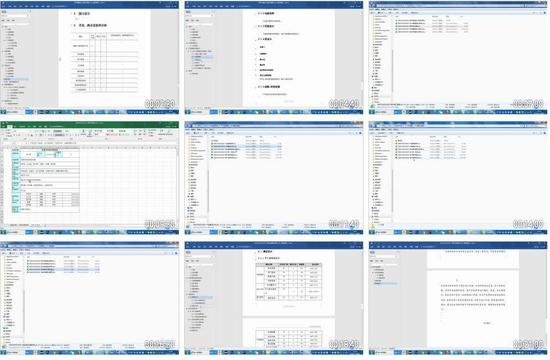Click the Start button in the Excel frame's taskbar
Screen dimensions: 550x360
click(3, 232)
